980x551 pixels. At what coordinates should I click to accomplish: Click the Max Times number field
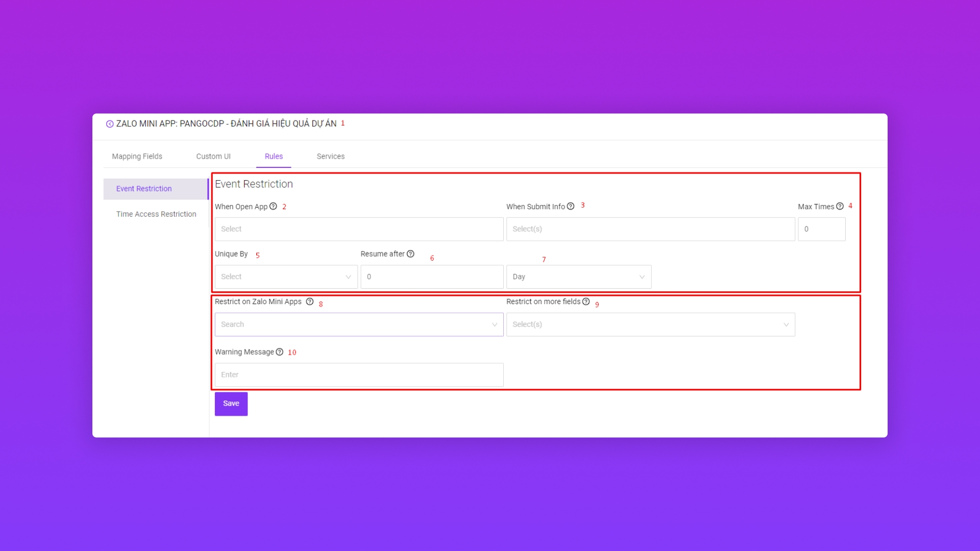pyautogui.click(x=821, y=229)
